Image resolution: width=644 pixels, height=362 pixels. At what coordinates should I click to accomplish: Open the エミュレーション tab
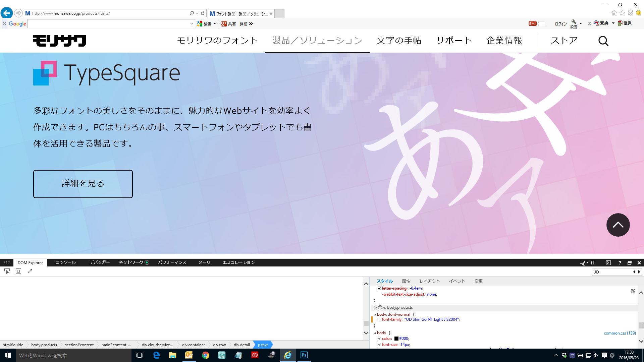coord(239,262)
